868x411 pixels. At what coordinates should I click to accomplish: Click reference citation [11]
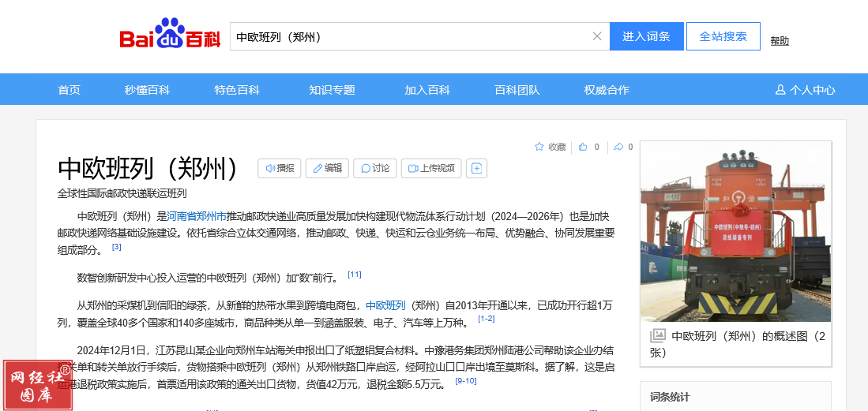pyautogui.click(x=355, y=275)
